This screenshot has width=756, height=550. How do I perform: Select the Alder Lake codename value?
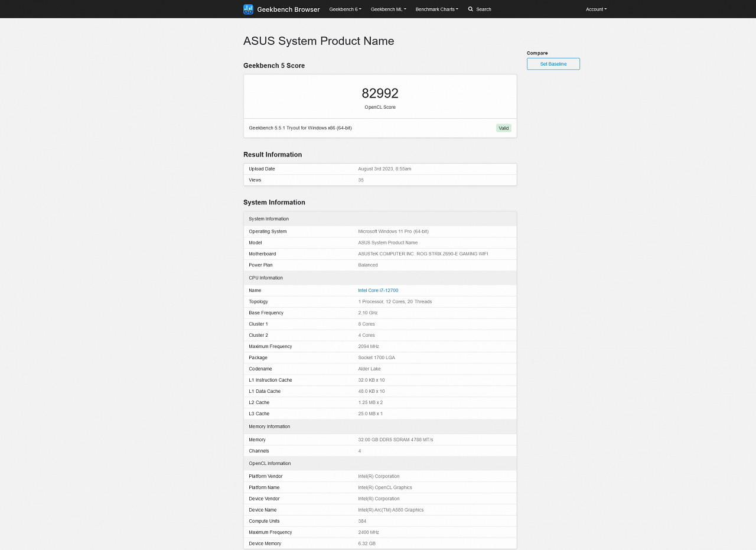click(x=369, y=369)
